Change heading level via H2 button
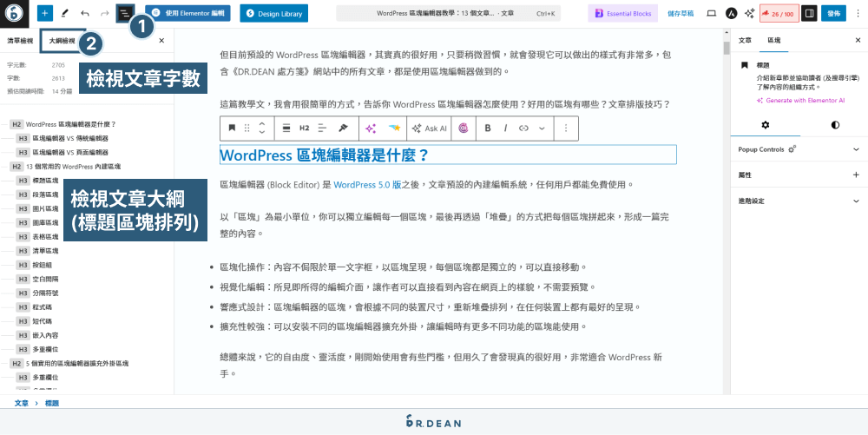 pos(305,128)
